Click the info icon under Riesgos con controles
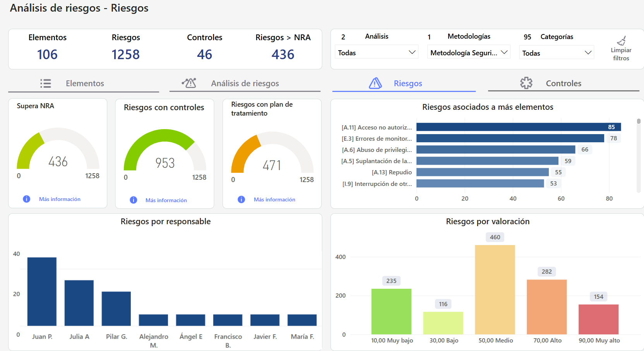This screenshot has width=644, height=351. 134,200
